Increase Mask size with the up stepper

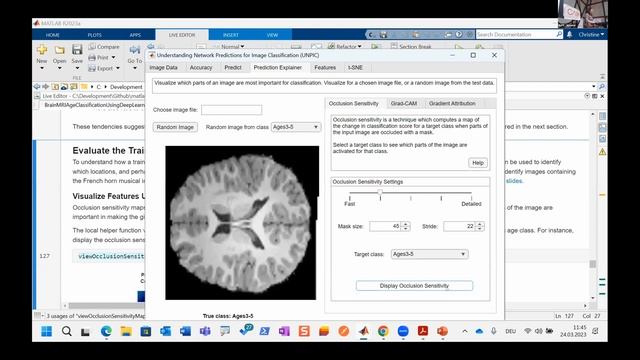(405, 224)
